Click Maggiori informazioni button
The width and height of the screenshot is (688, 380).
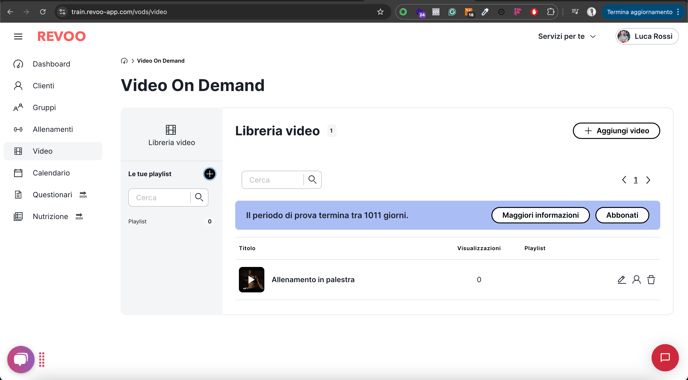pos(540,215)
